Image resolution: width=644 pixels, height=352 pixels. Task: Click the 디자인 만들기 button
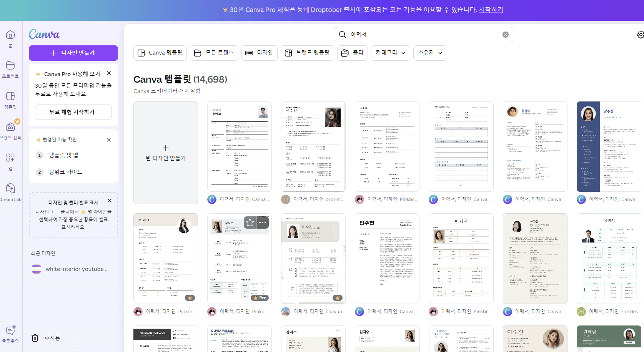[x=73, y=53]
